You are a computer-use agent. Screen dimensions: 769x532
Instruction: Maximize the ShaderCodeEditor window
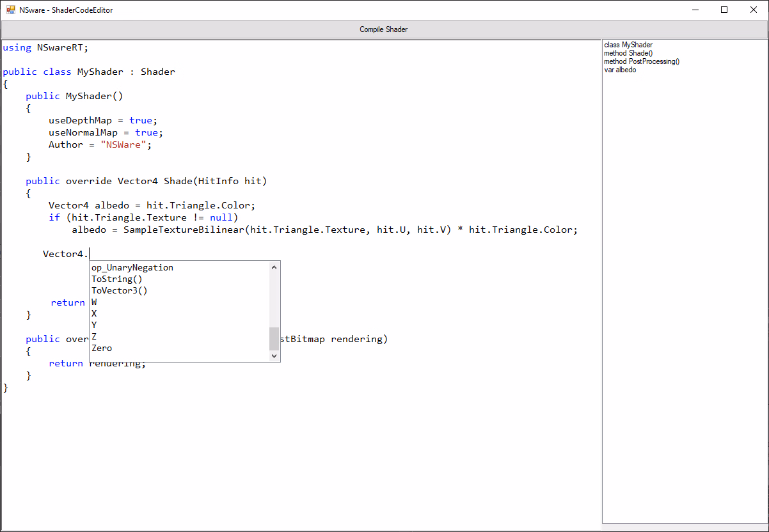point(724,10)
